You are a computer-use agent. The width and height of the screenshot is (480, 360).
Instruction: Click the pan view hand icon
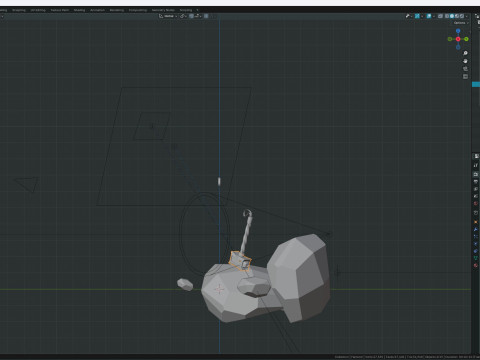(x=466, y=61)
